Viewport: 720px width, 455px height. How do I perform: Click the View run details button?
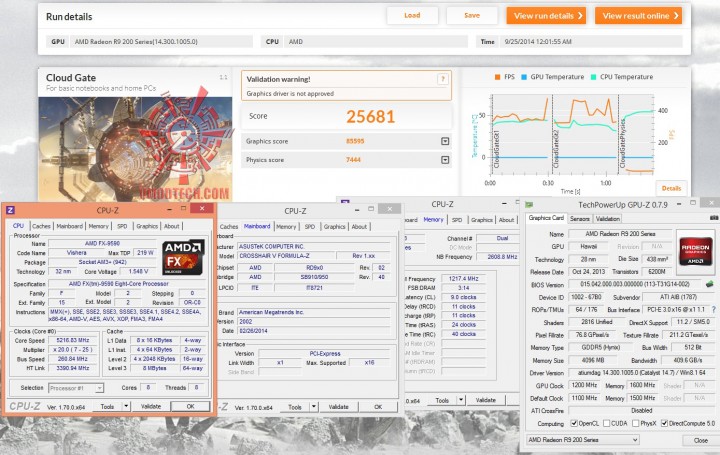tap(546, 16)
